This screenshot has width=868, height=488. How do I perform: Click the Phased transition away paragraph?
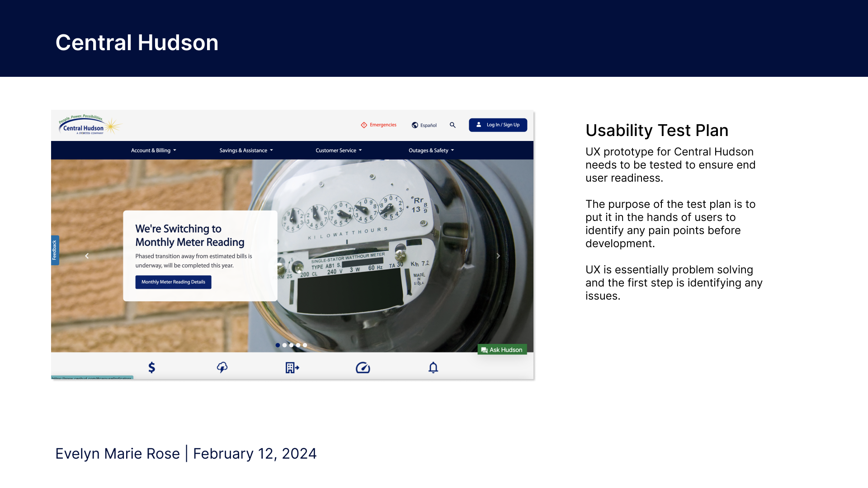point(194,261)
